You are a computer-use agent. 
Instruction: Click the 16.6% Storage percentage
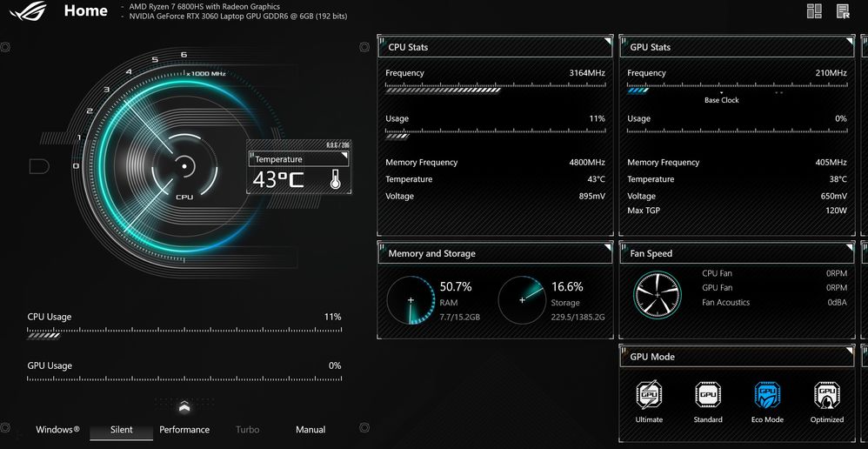pyautogui.click(x=567, y=287)
